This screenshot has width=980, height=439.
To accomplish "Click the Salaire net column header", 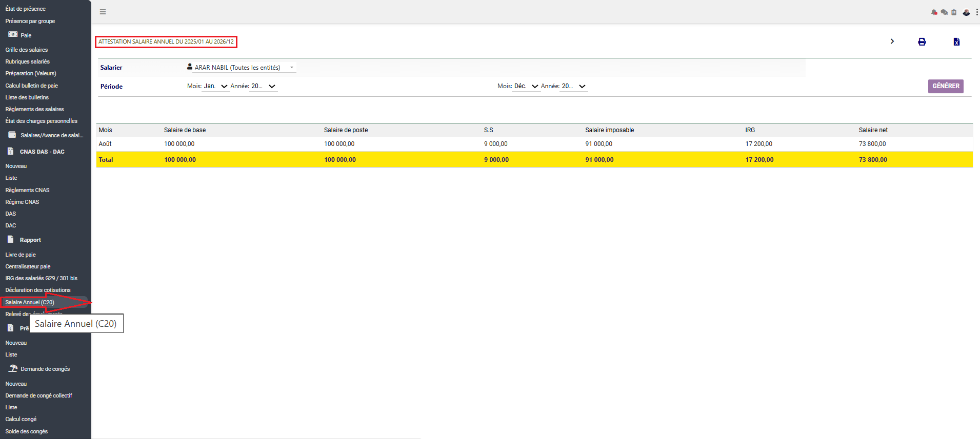I will pos(873,130).
